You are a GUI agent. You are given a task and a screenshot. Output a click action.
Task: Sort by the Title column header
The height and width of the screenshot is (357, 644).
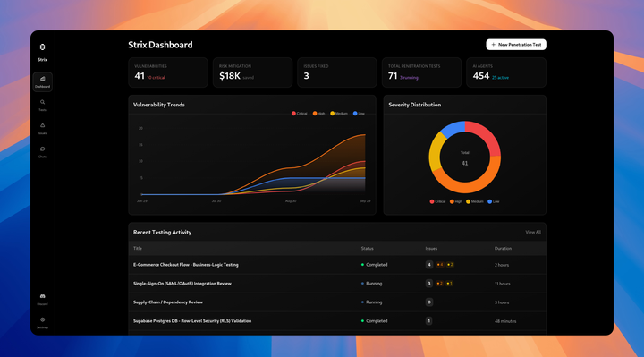(x=138, y=248)
